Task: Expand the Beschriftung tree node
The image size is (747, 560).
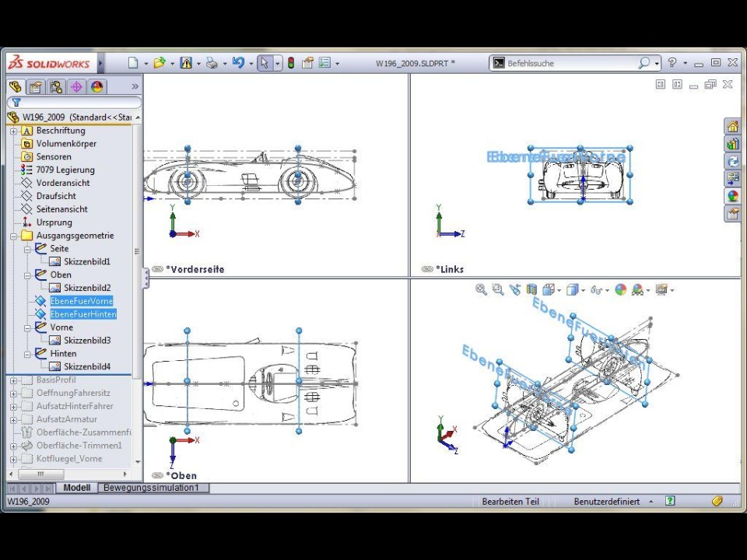Action: point(13,131)
